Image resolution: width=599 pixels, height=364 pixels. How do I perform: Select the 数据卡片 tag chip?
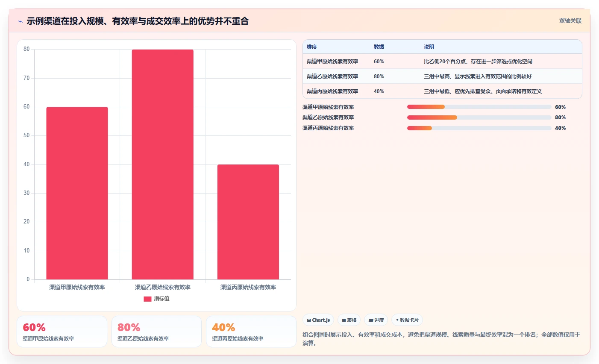pyautogui.click(x=407, y=320)
